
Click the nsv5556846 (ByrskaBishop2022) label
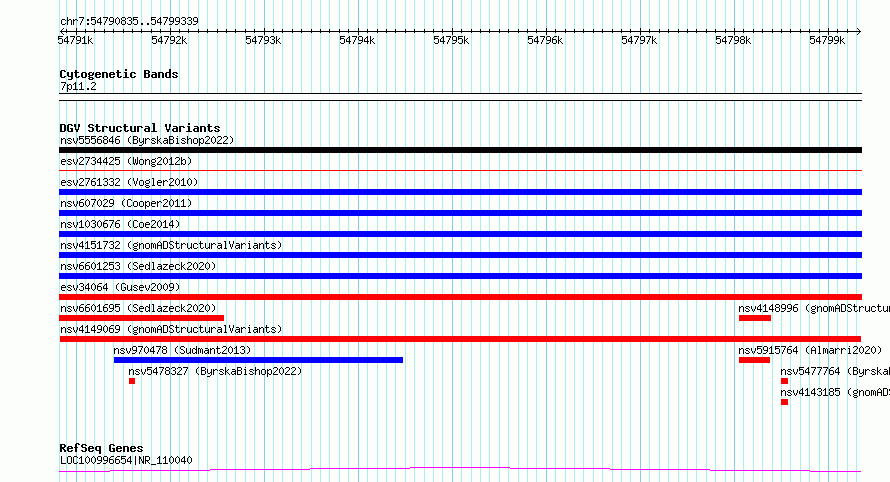pyautogui.click(x=147, y=140)
